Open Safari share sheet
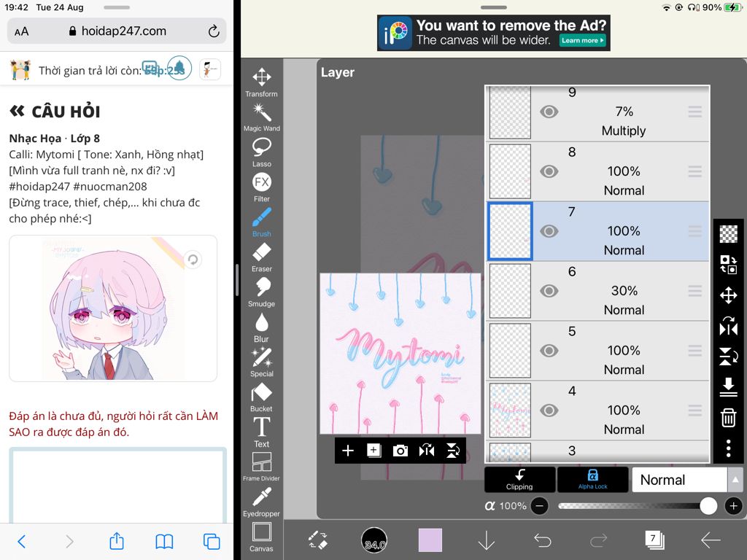The width and height of the screenshot is (747, 560). click(117, 540)
